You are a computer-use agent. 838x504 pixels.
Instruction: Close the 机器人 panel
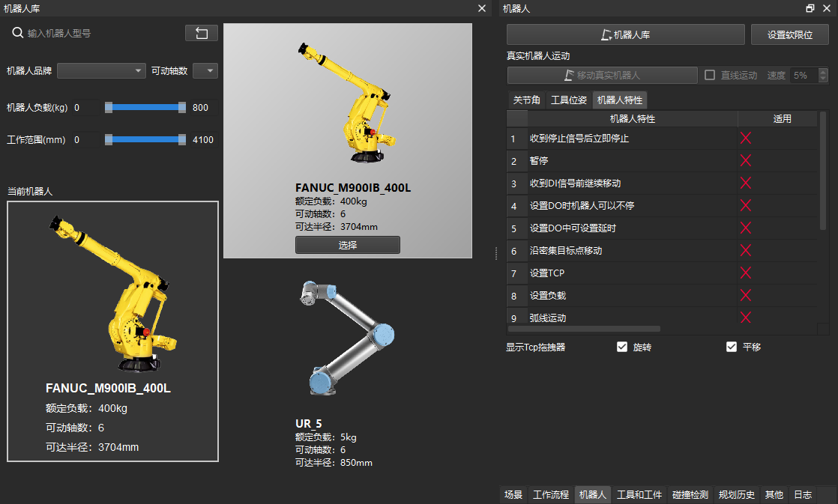(827, 8)
